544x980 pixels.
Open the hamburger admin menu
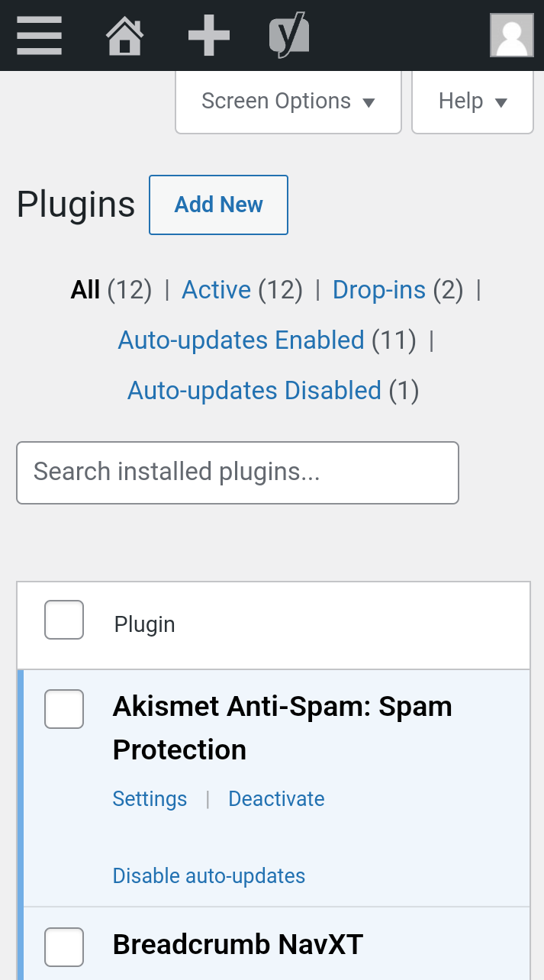(x=39, y=36)
